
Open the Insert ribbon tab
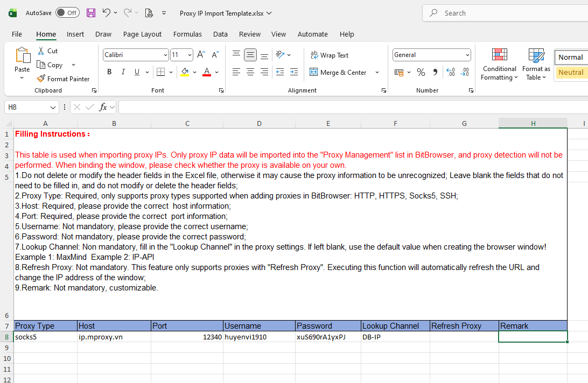[x=75, y=34]
